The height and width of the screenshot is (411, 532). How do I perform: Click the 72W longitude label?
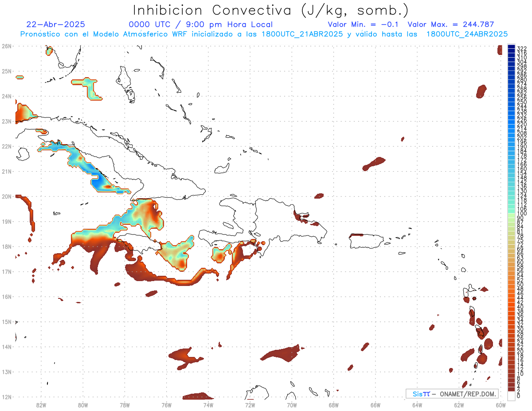[x=250, y=405]
